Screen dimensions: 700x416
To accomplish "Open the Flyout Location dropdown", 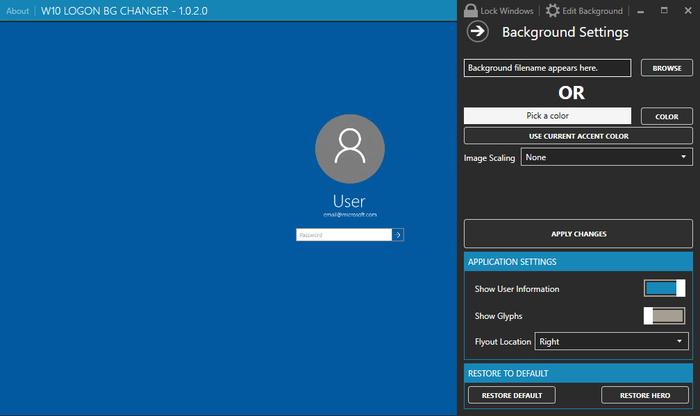I will point(611,341).
